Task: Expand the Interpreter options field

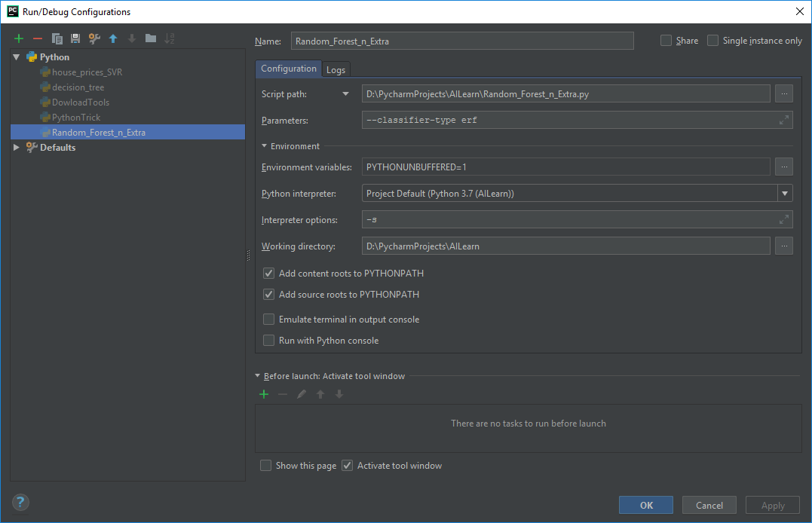Action: coord(784,219)
